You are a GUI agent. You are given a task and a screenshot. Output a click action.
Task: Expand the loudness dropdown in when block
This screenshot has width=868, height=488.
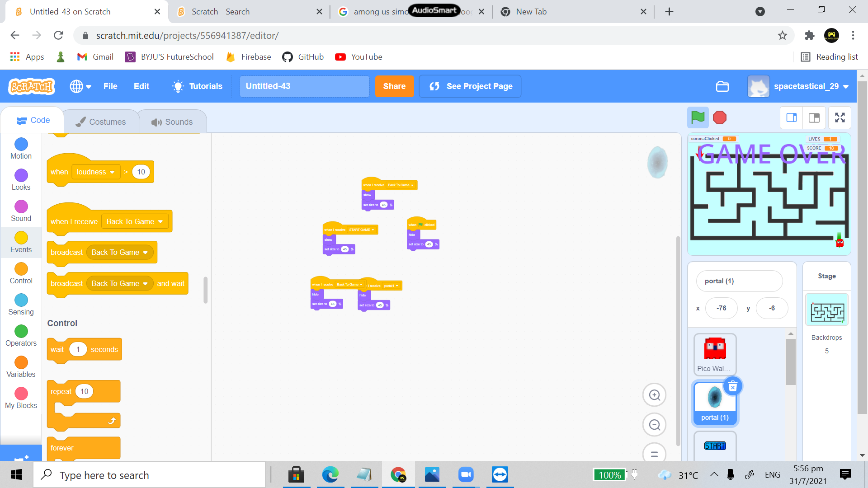click(x=112, y=172)
